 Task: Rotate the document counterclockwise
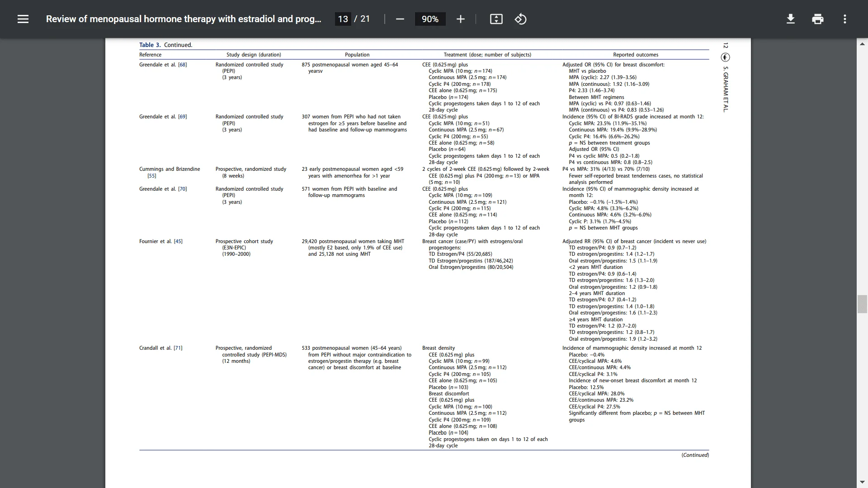tap(520, 19)
